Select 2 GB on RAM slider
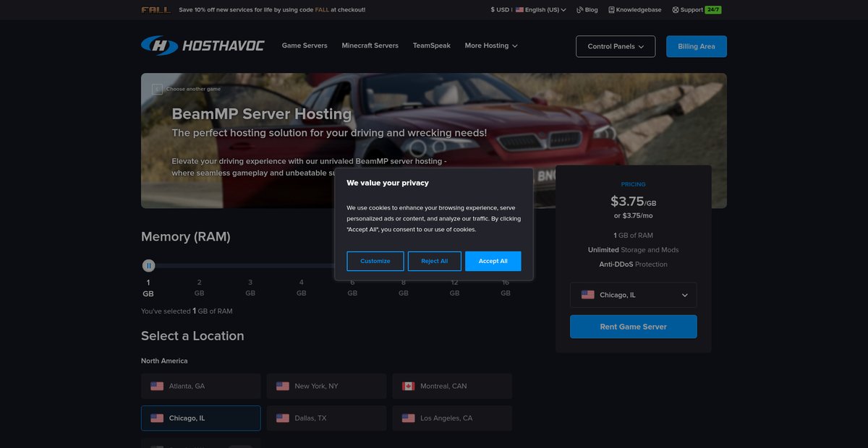This screenshot has height=448, width=868. (199, 288)
